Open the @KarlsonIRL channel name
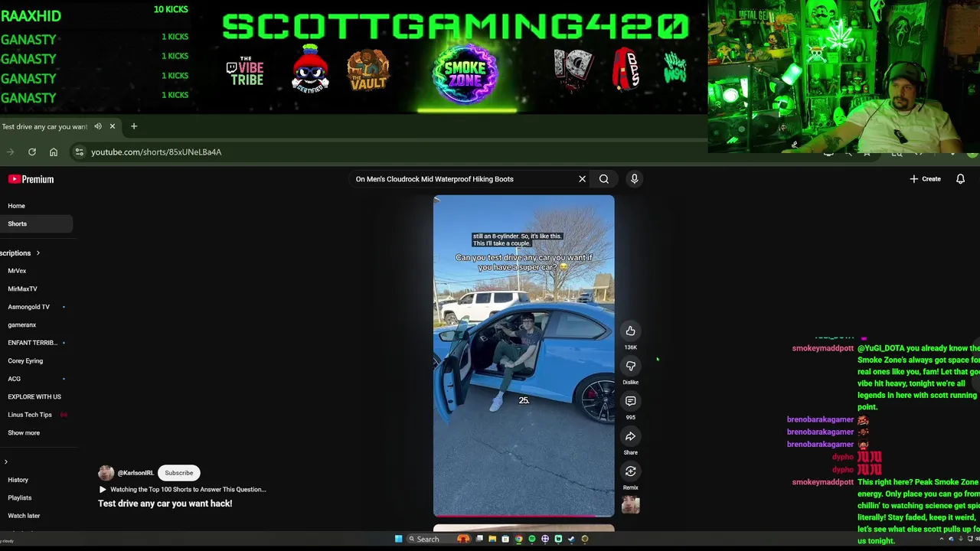Viewport: 980px width, 551px height. point(136,473)
